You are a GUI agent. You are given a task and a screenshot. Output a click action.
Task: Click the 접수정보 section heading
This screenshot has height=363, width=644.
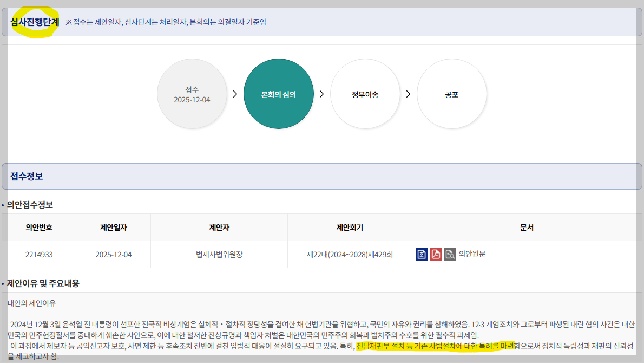pos(27,177)
